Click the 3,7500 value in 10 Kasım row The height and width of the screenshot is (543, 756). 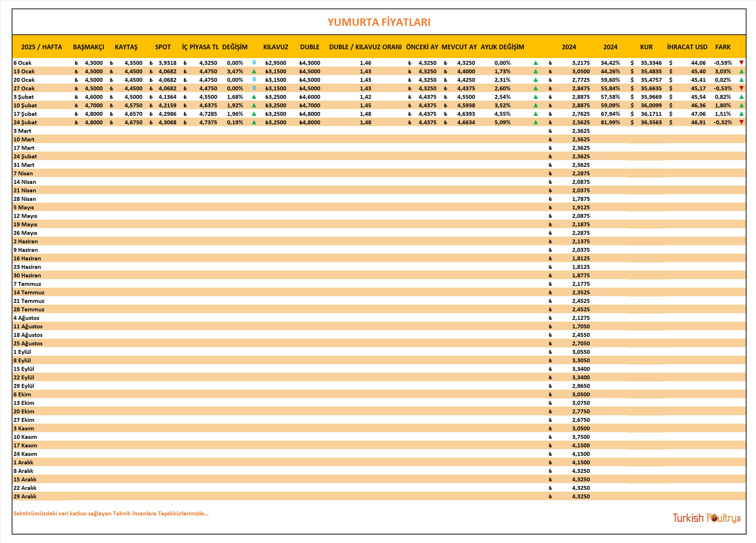(581, 437)
